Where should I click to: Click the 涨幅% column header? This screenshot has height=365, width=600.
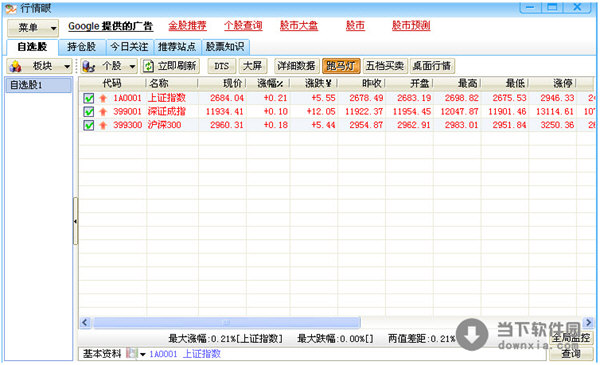tap(268, 83)
